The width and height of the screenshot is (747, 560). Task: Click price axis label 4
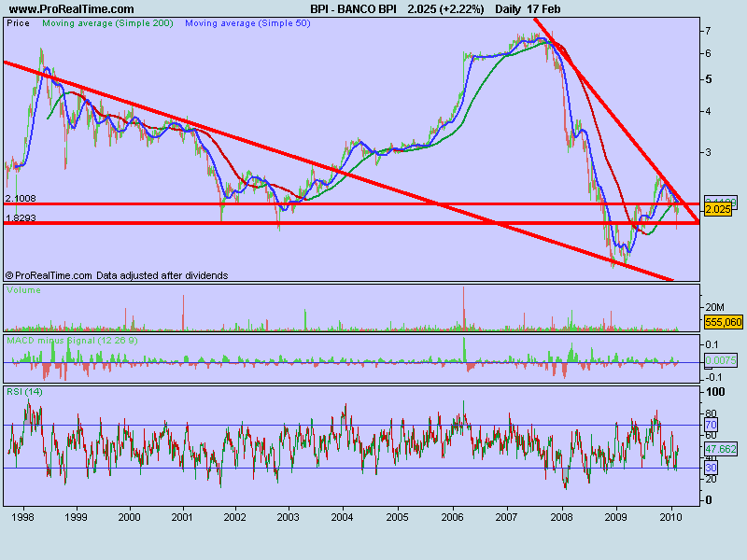click(x=708, y=111)
